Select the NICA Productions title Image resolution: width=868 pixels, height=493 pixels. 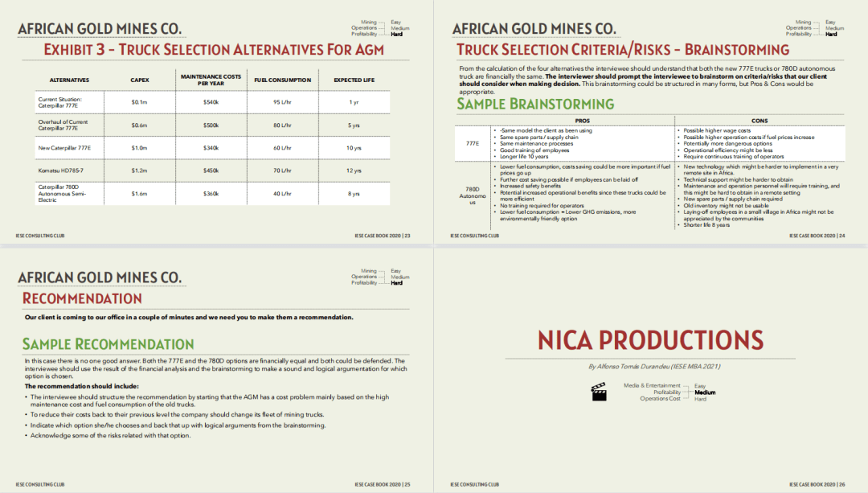click(651, 339)
